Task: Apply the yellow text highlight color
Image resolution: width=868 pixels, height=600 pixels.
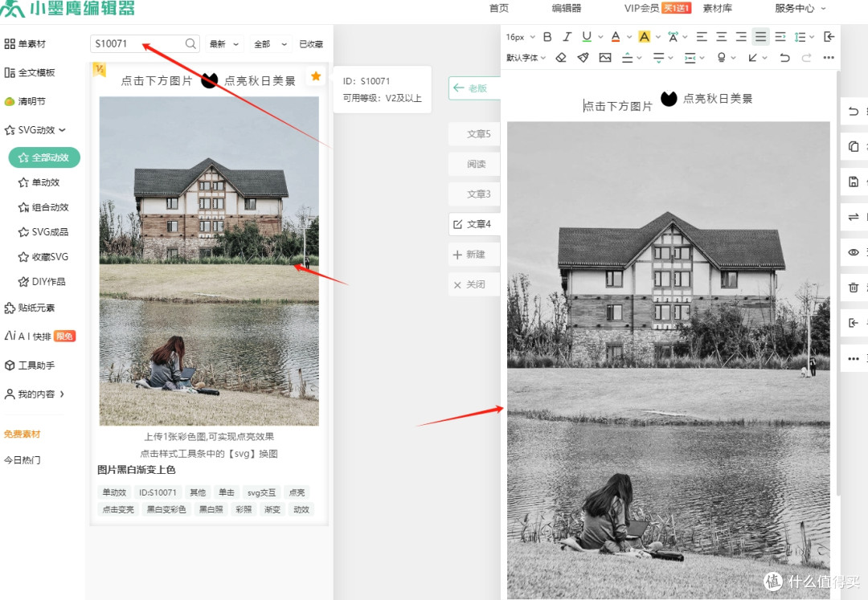Action: pos(645,37)
